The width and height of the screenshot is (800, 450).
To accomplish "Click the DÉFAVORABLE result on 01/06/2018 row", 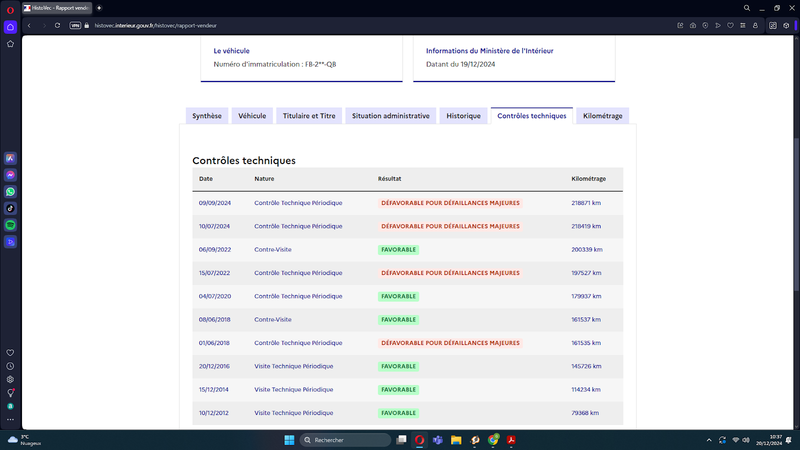I will 450,343.
